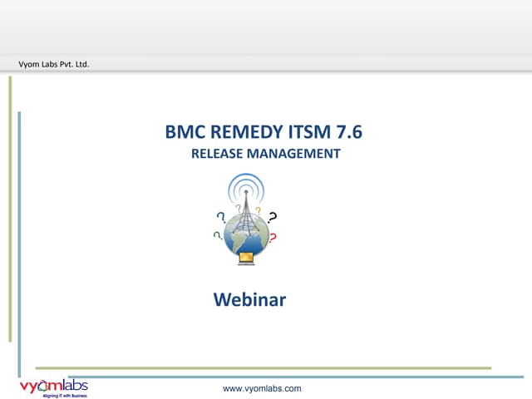532x399 pixels.
Task: Click the orange question mark icon
Action: [259, 209]
